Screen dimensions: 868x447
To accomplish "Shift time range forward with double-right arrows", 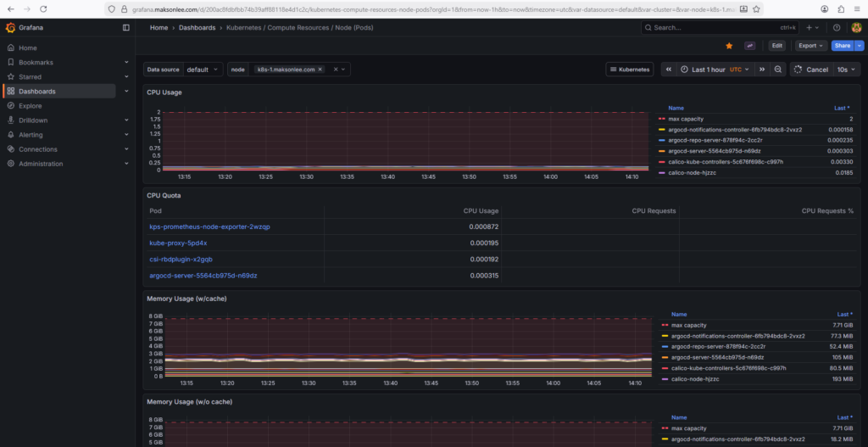I will (762, 70).
